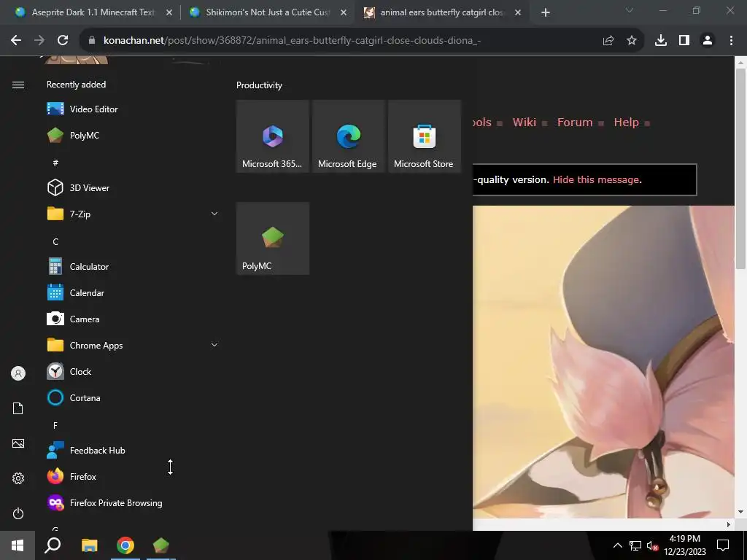This screenshot has height=560, width=747.
Task: Open 3D Viewer app
Action: (x=132, y=187)
